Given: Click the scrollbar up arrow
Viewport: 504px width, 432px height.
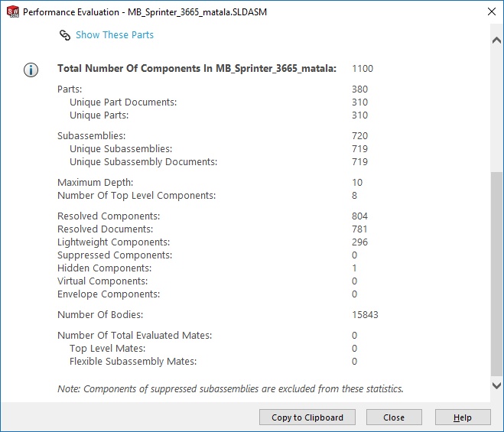Looking at the screenshot, I should 496,41.
